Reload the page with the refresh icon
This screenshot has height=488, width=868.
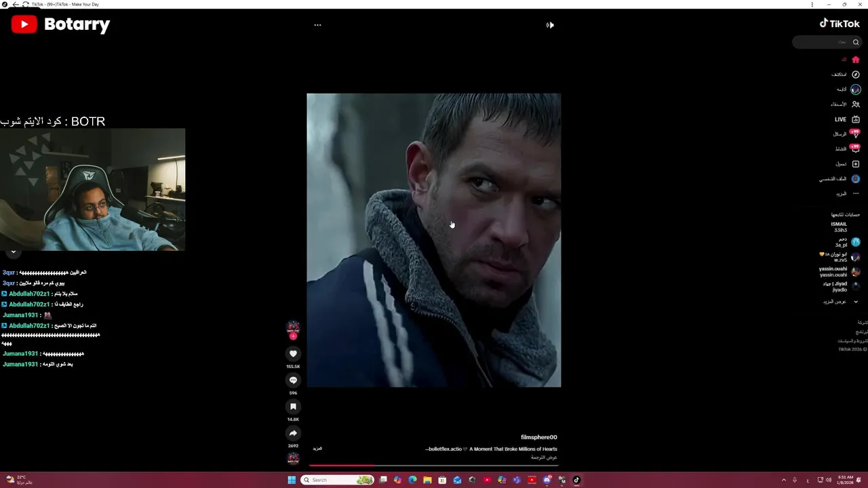click(x=26, y=4)
